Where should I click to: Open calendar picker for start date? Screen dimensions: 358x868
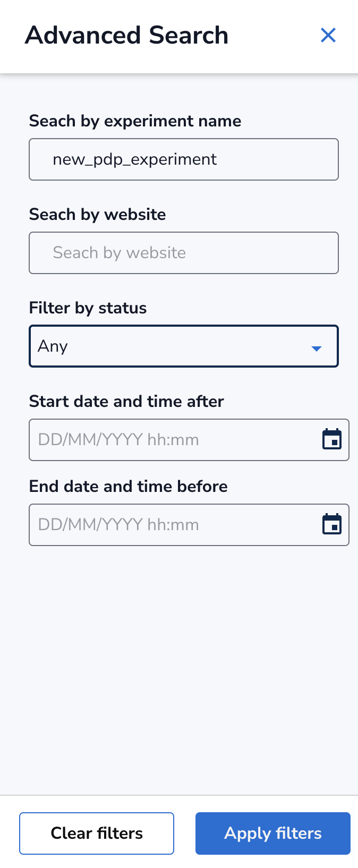(x=332, y=439)
